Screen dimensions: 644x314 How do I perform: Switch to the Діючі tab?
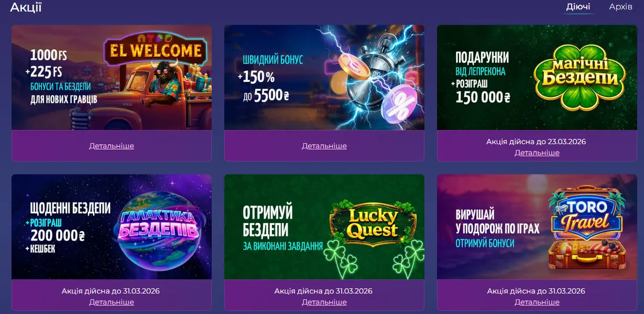(578, 7)
